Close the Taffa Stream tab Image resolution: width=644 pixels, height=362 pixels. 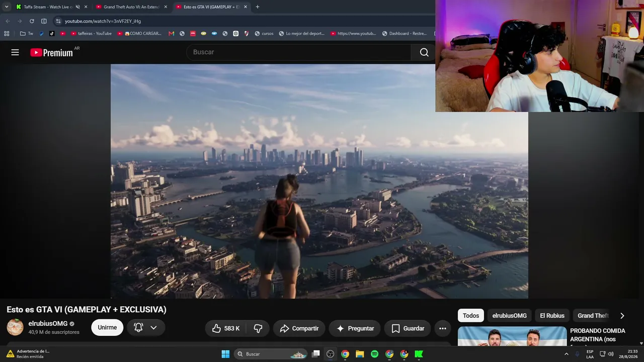point(86,7)
